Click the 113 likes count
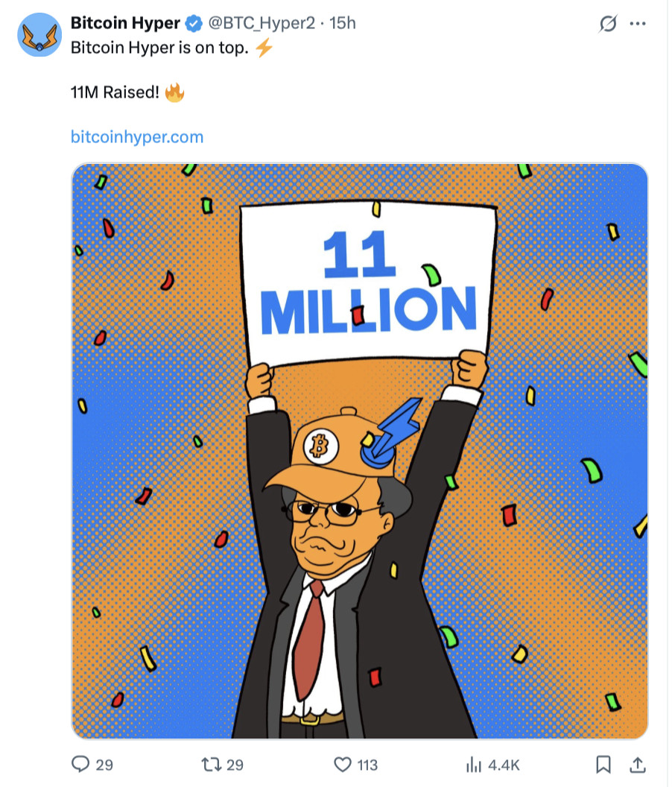The image size is (672, 787). point(367,765)
